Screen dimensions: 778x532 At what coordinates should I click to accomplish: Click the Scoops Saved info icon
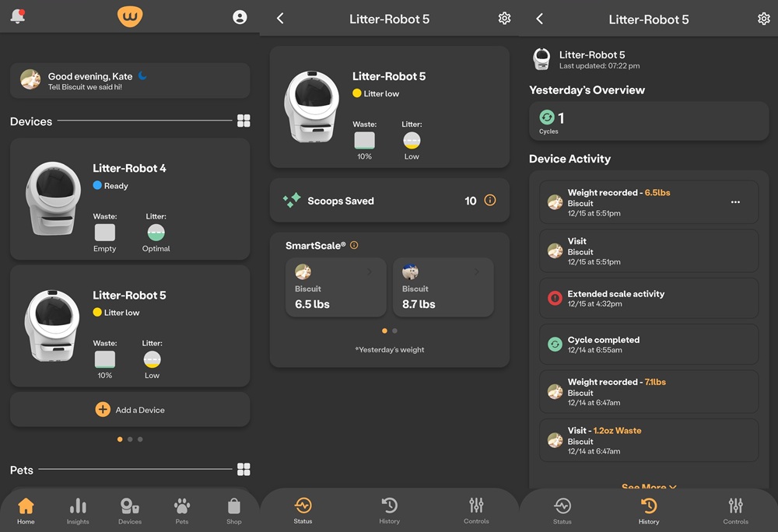489,201
